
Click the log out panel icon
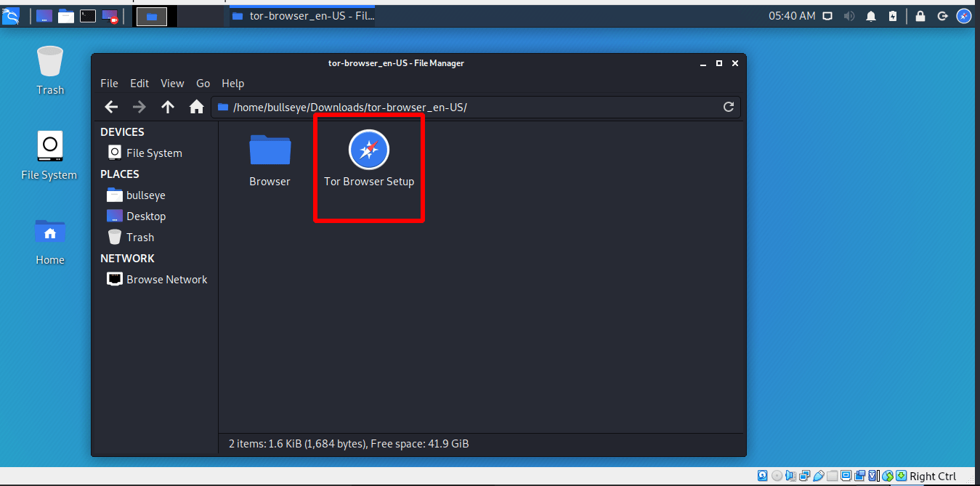tap(942, 16)
